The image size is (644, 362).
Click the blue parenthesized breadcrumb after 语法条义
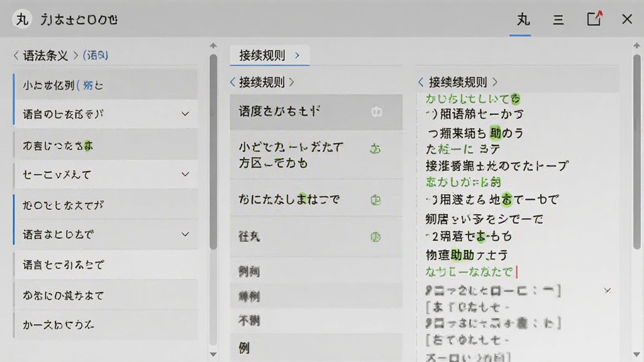click(96, 55)
